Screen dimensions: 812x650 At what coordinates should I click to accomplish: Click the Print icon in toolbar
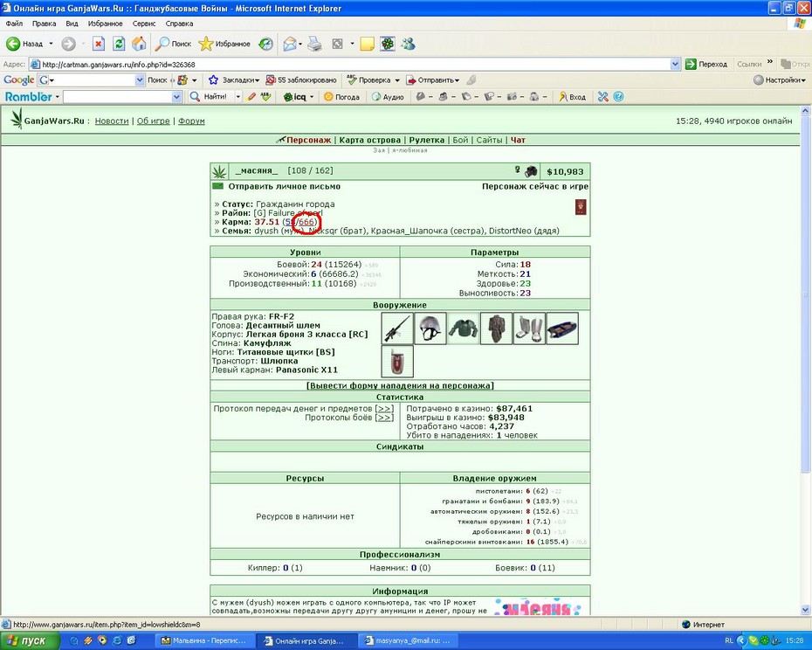(314, 44)
